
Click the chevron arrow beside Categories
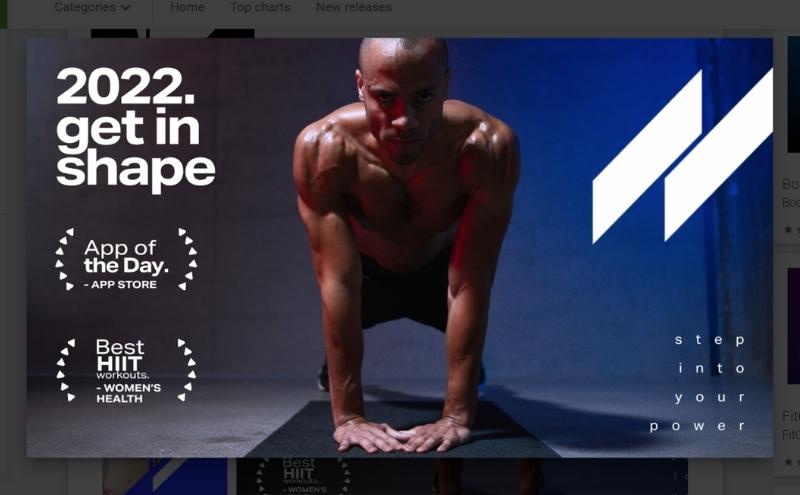126,8
